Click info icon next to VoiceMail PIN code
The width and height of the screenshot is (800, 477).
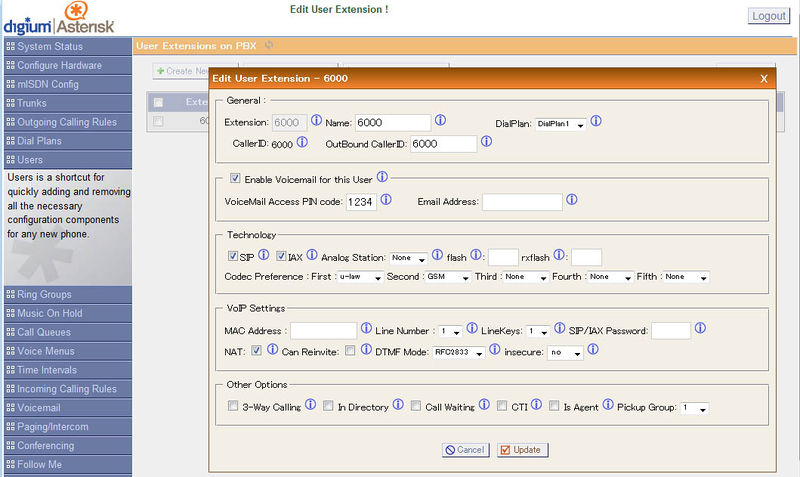[x=386, y=200]
